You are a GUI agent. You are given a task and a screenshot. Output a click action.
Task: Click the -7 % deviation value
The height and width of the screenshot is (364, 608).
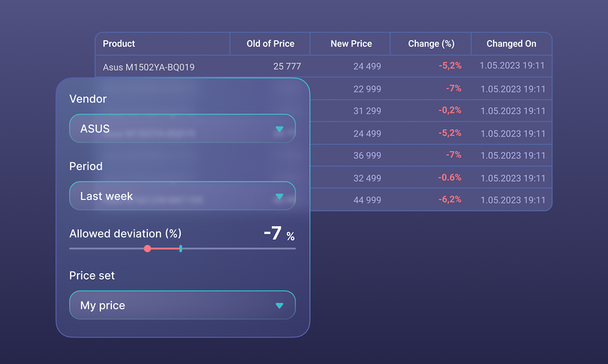[279, 233]
